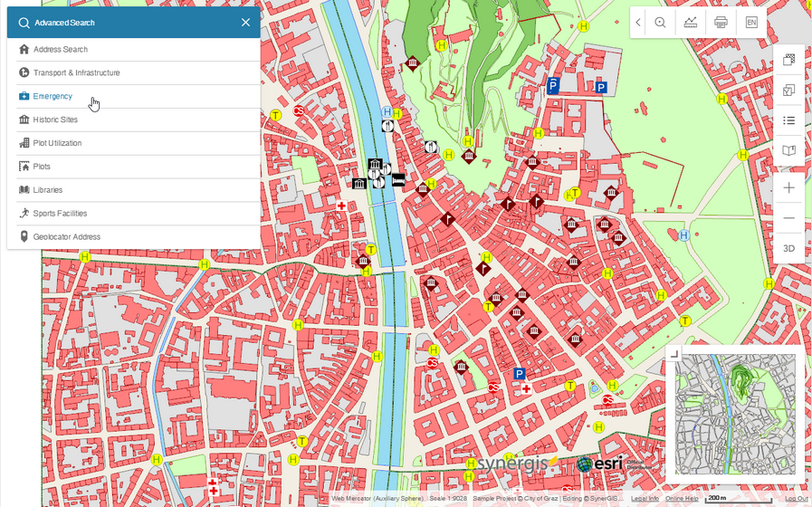This screenshot has width=812, height=507.
Task: Click the 'Scale 1:9028' text
Action: tap(448, 499)
